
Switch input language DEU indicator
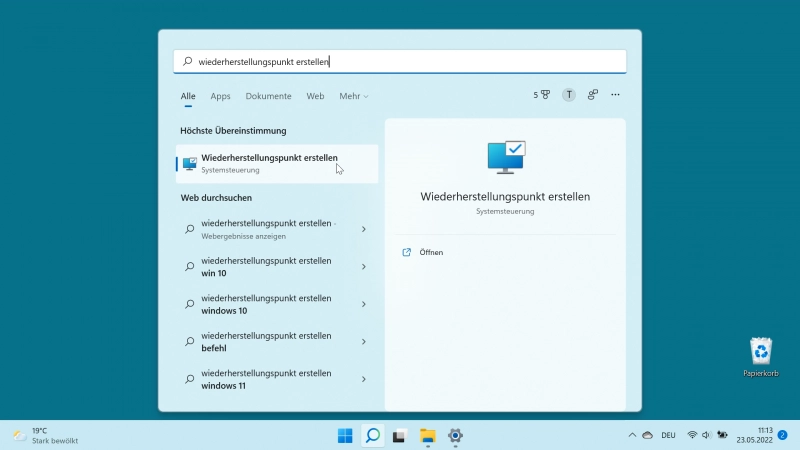(x=668, y=435)
